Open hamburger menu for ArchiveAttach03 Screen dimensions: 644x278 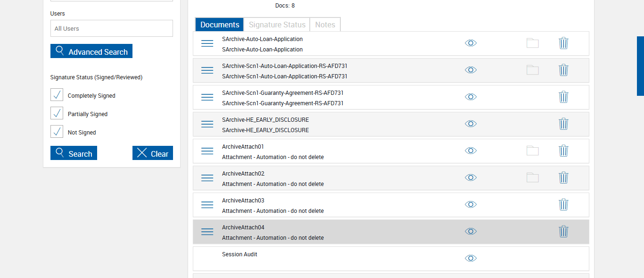tap(207, 205)
